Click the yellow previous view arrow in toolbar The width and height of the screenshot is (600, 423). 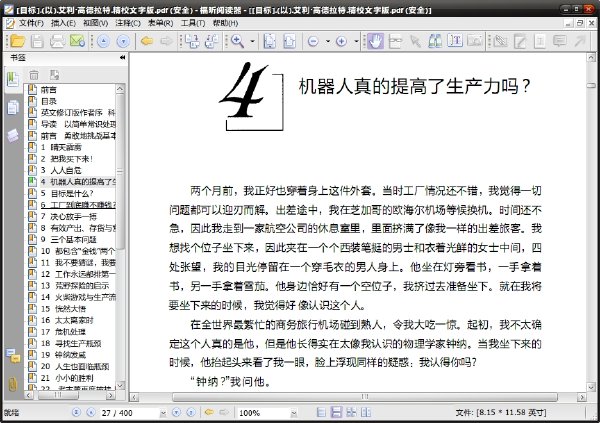click(147, 41)
